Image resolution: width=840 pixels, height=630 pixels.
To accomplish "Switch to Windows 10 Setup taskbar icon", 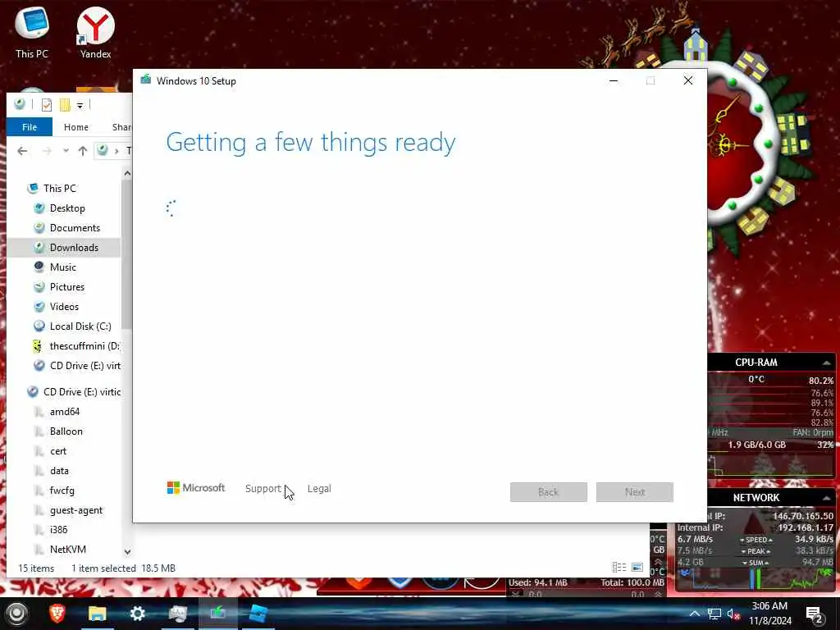I will (x=217, y=613).
